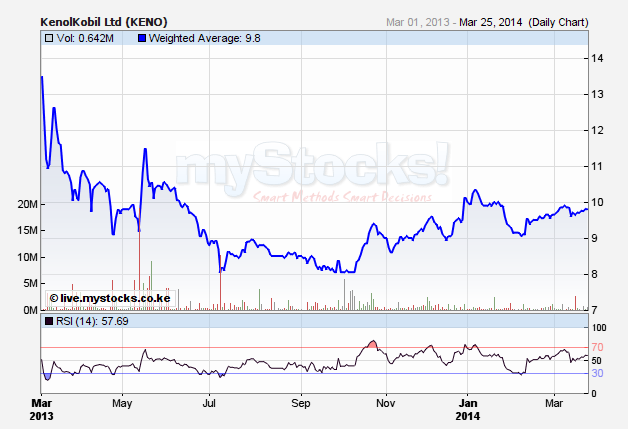
Task: Click the Vol legend swatch icon
Action: pyautogui.click(x=49, y=38)
